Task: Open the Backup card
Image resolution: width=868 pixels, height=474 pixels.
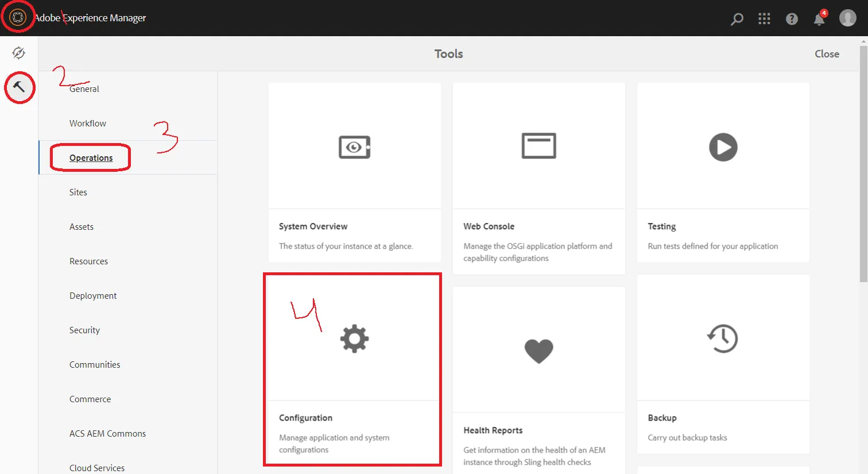Action: 723,362
